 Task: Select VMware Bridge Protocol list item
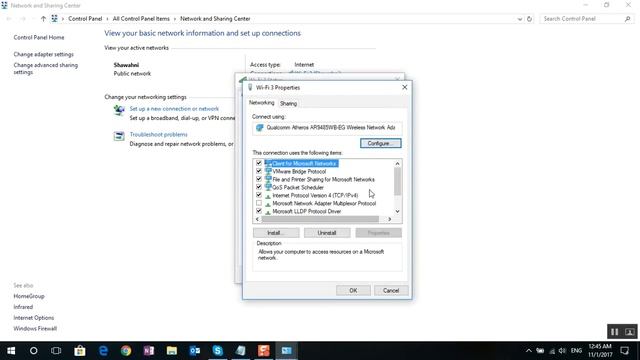pyautogui.click(x=299, y=171)
